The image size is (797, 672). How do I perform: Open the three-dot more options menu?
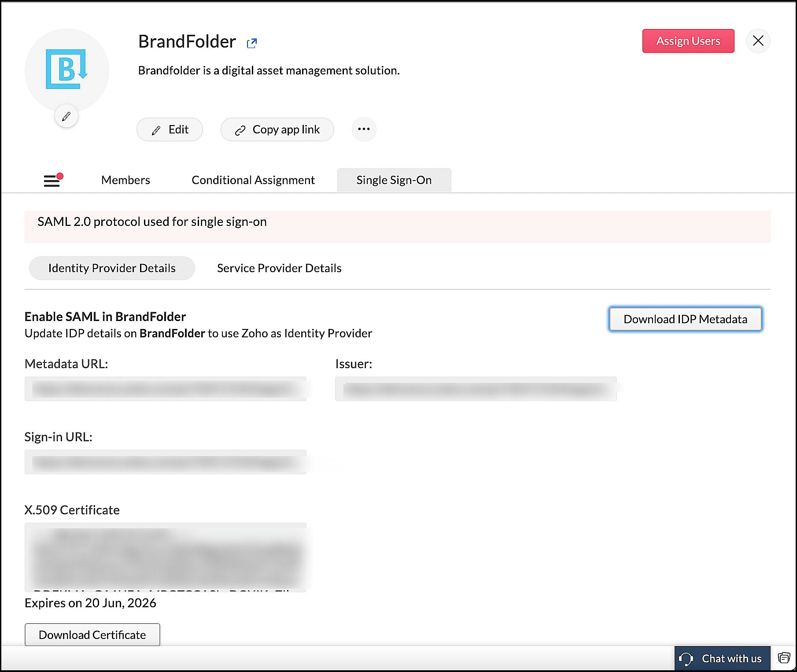(364, 129)
